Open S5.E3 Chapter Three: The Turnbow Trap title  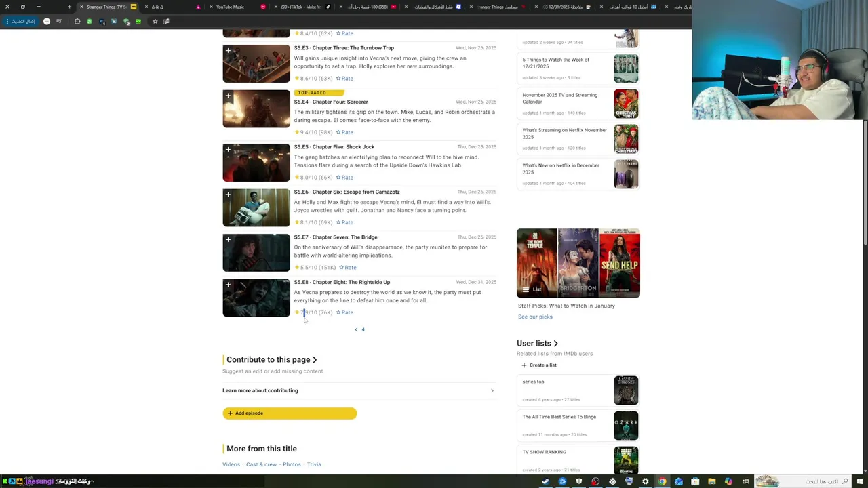(344, 48)
